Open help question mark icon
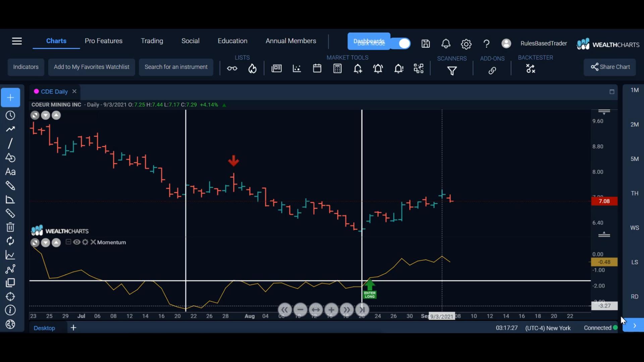 486,44
